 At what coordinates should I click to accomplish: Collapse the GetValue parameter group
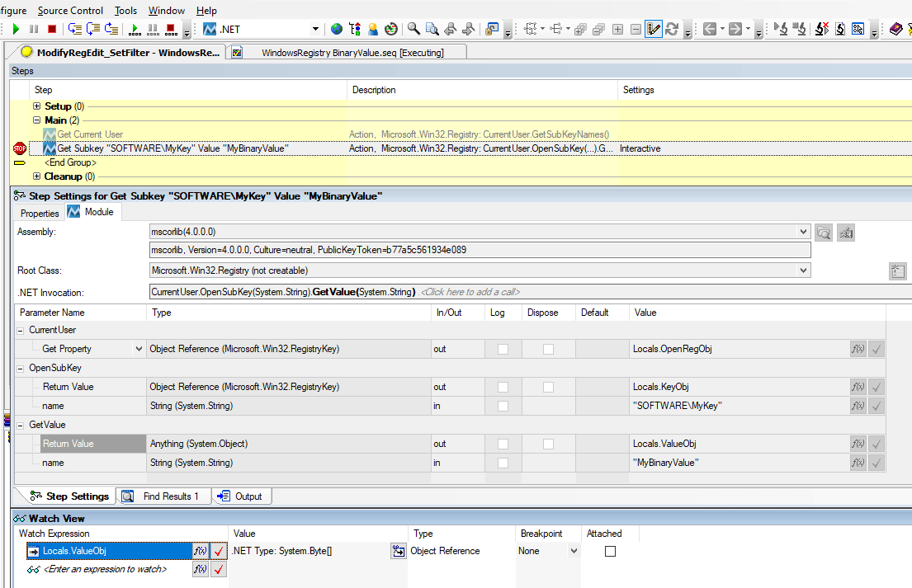[x=21, y=426]
